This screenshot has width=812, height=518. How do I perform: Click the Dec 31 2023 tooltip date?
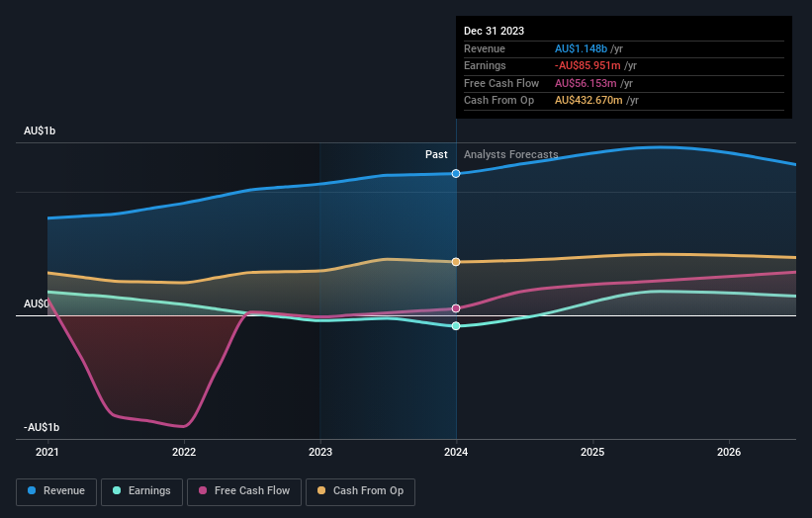(495, 31)
